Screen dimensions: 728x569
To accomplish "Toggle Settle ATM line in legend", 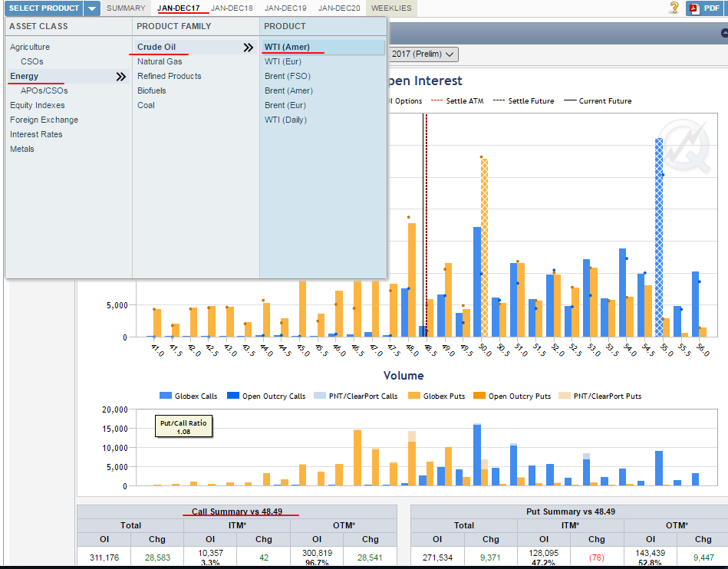I will [457, 100].
